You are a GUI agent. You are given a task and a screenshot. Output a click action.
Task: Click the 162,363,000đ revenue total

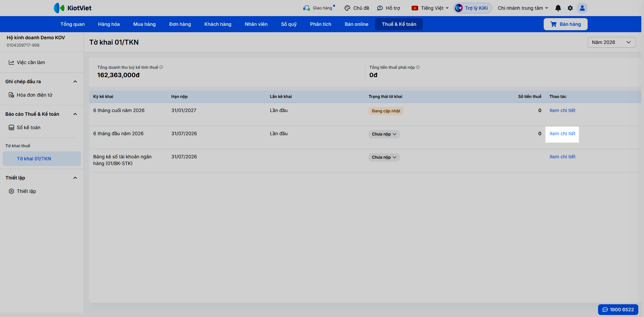click(x=118, y=75)
